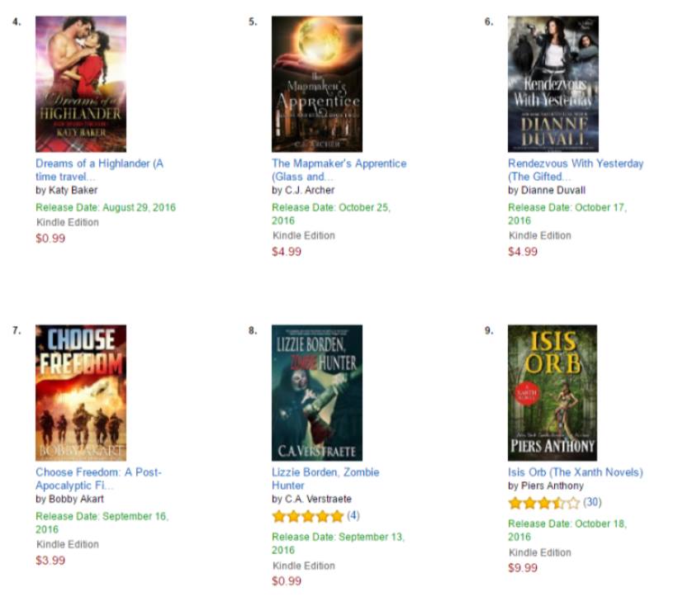Image resolution: width=697 pixels, height=616 pixels.
Task: Click the $9.99 price of Isis Orb
Action: point(523,567)
